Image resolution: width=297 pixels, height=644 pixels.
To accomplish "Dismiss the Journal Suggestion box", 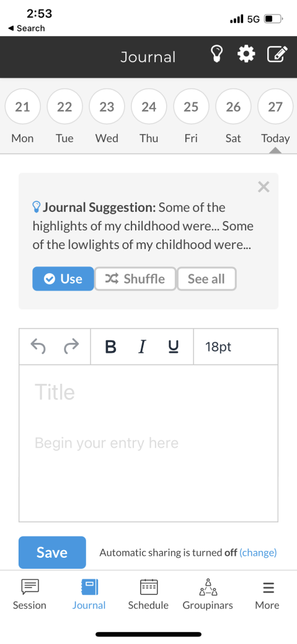I will tap(264, 187).
